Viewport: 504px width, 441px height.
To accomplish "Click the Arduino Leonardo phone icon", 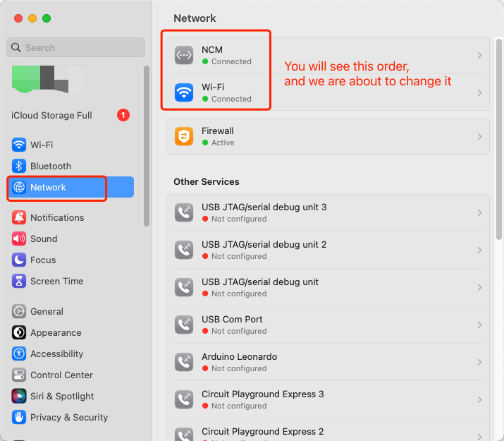I will (184, 362).
